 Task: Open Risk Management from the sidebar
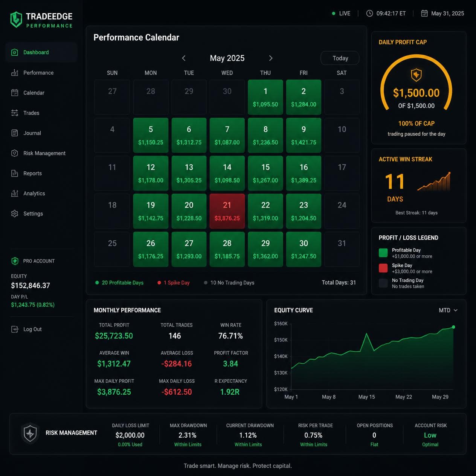(x=41, y=153)
